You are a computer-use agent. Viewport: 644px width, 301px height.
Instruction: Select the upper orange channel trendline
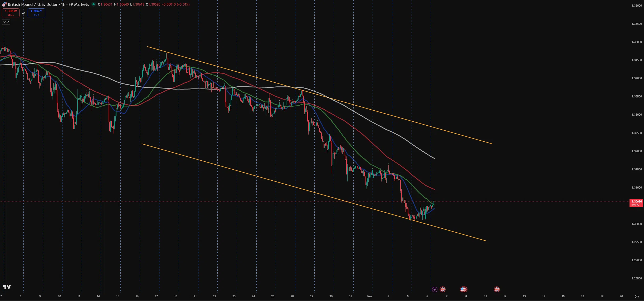pos(461,136)
